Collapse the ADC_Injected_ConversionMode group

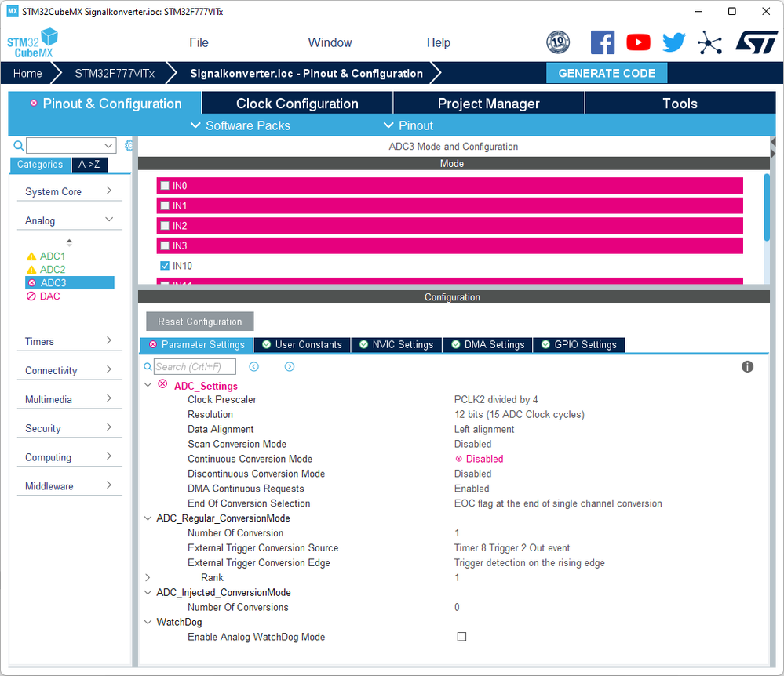pyautogui.click(x=148, y=592)
